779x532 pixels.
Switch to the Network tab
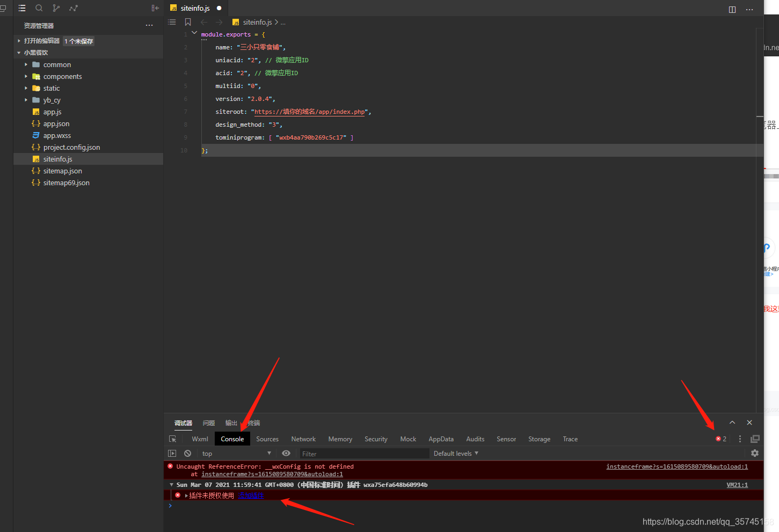[303, 439]
